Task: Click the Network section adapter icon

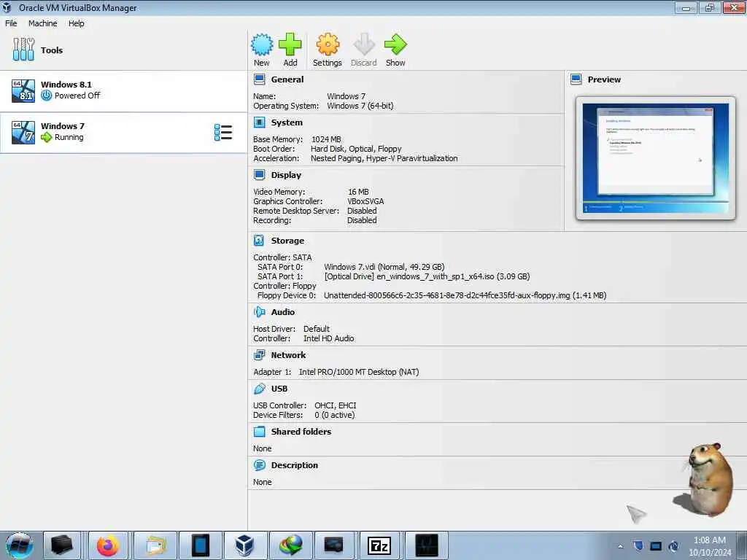Action: pos(259,355)
